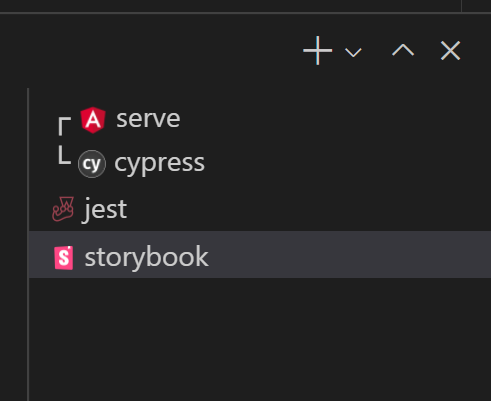
Task: Open the launch profile dropdown chevron
Action: 353,52
